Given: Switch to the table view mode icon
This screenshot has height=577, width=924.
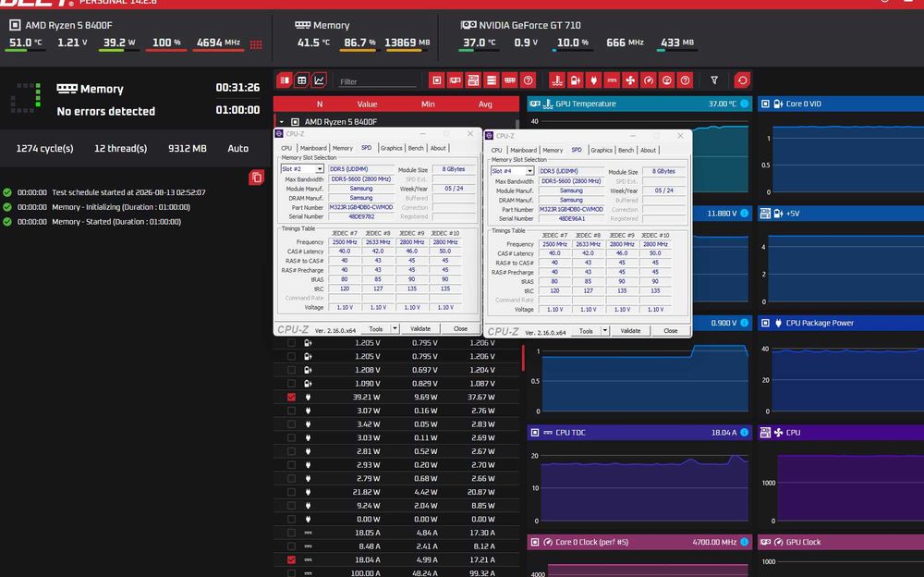Looking at the screenshot, I should pos(302,80).
